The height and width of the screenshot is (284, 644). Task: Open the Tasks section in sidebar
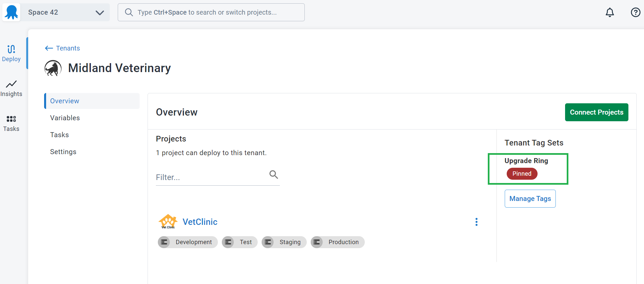pos(11,123)
